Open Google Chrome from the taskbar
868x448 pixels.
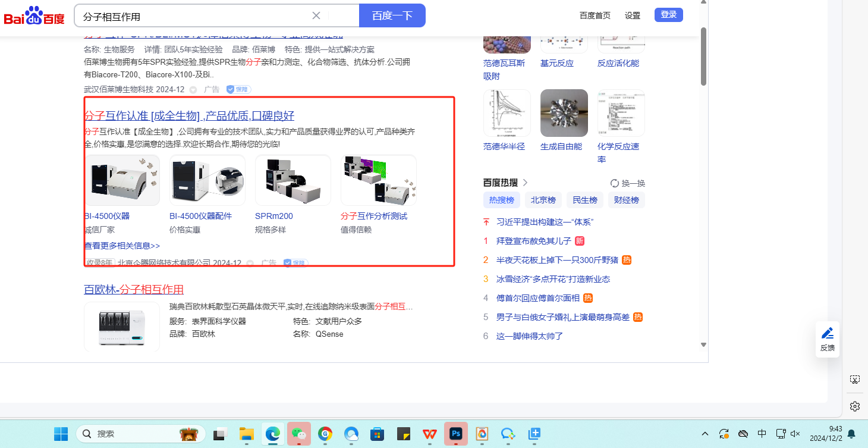tap(325, 434)
